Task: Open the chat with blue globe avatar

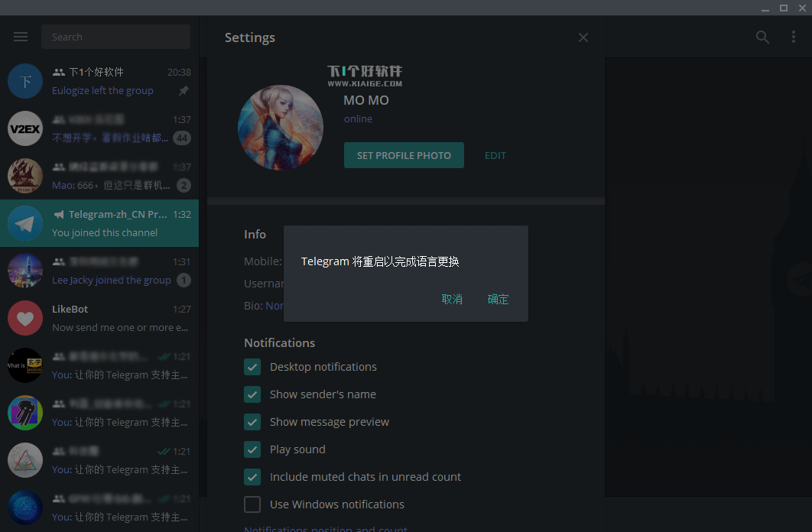Action: [x=99, y=508]
